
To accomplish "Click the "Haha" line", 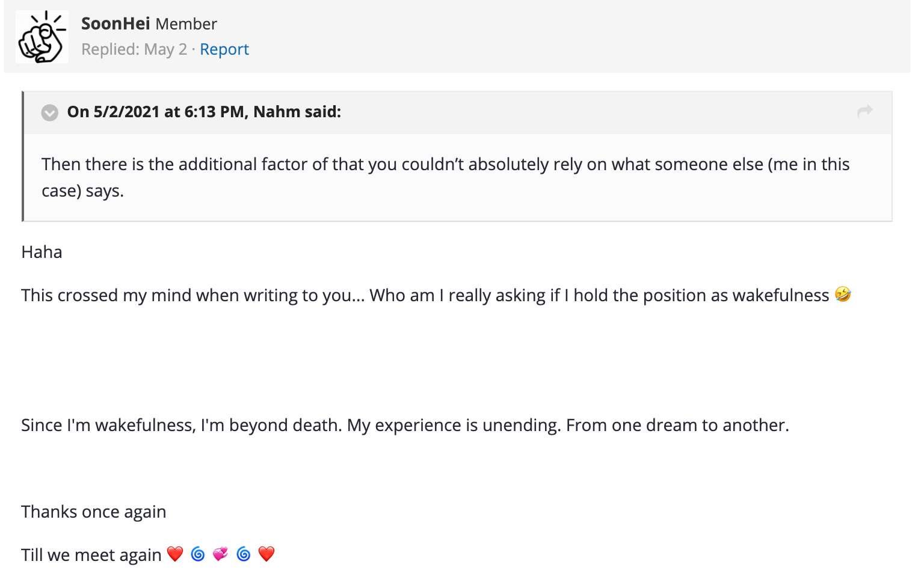I will tap(42, 252).
